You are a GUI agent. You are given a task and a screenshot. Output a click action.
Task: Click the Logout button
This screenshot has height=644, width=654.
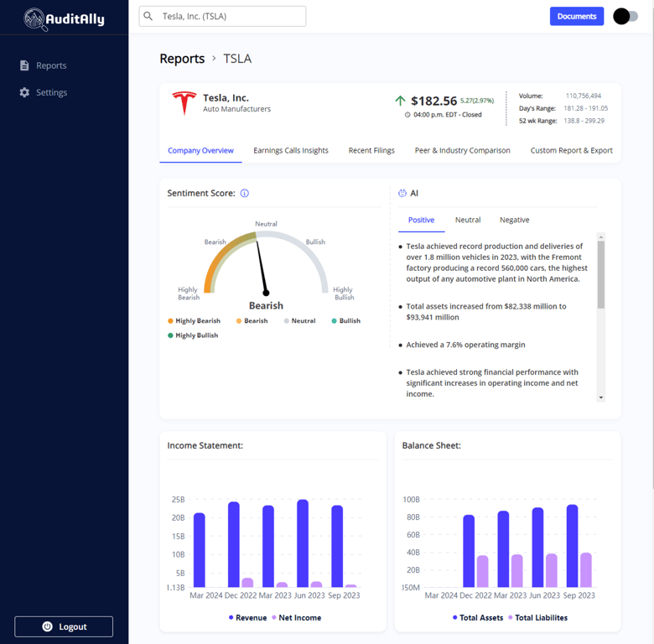pyautogui.click(x=64, y=626)
